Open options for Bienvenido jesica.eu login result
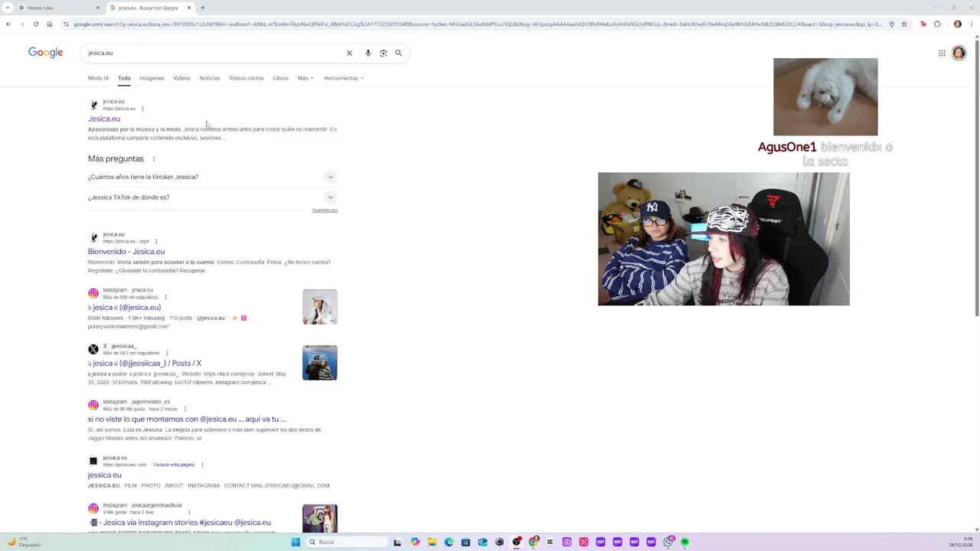 pyautogui.click(x=156, y=242)
